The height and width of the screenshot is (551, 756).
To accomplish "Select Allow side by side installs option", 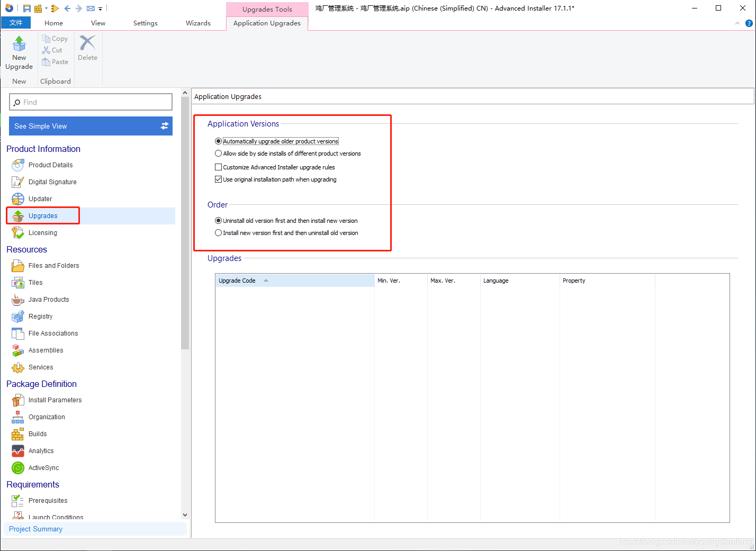I will pyautogui.click(x=218, y=153).
